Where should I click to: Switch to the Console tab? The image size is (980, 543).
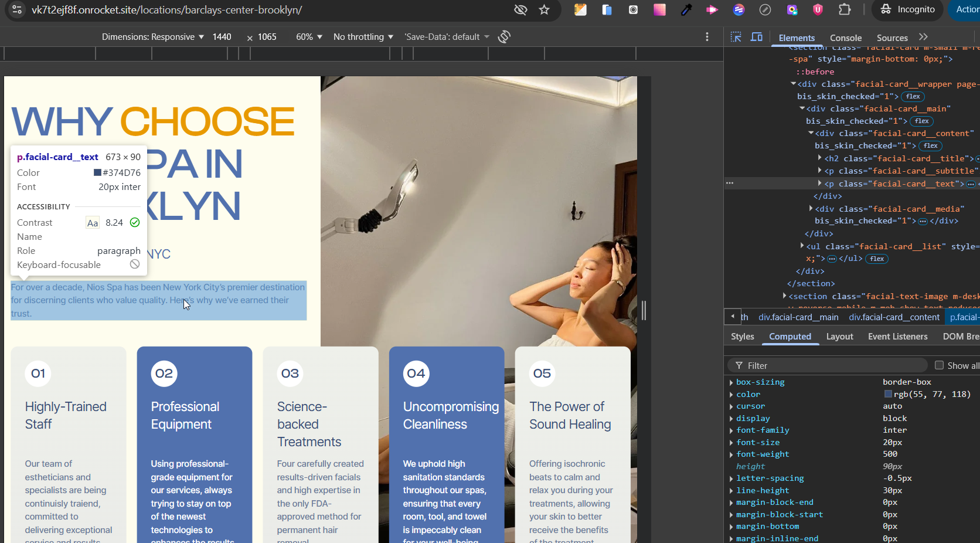(x=845, y=38)
